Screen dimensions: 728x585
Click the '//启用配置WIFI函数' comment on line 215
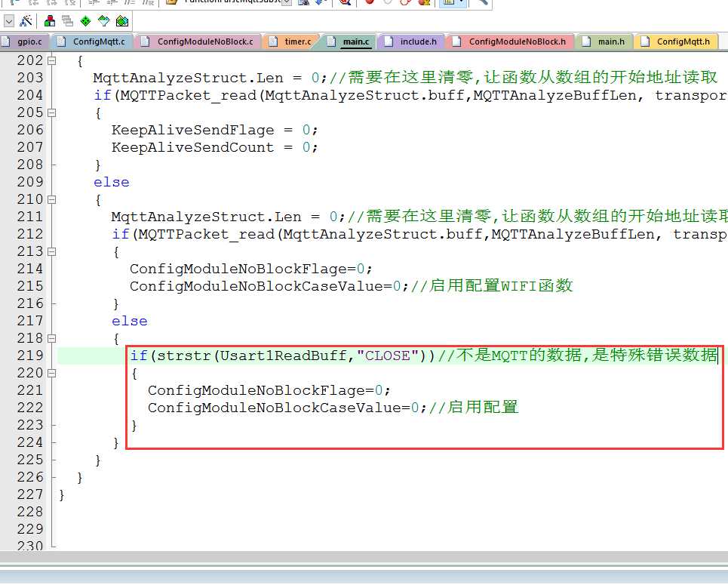[x=492, y=286]
